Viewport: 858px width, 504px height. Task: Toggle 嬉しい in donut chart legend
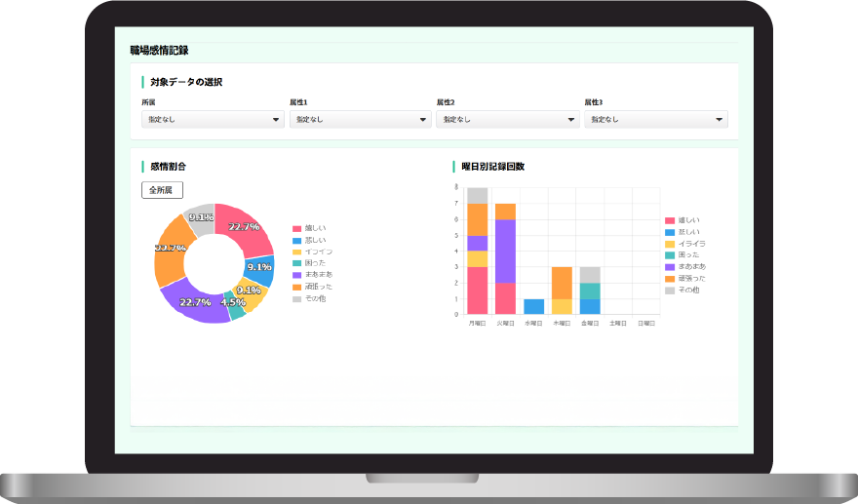314,228
